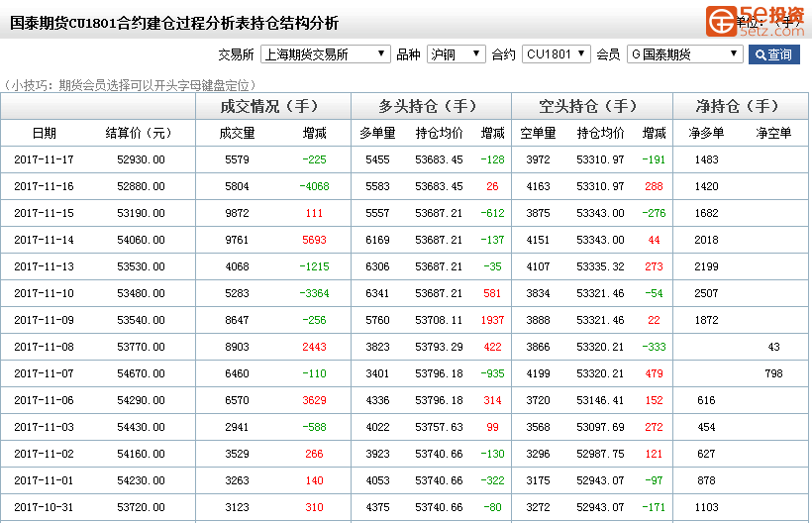812x523 pixels.
Task: Click volume value 9872
Action: coord(238,213)
